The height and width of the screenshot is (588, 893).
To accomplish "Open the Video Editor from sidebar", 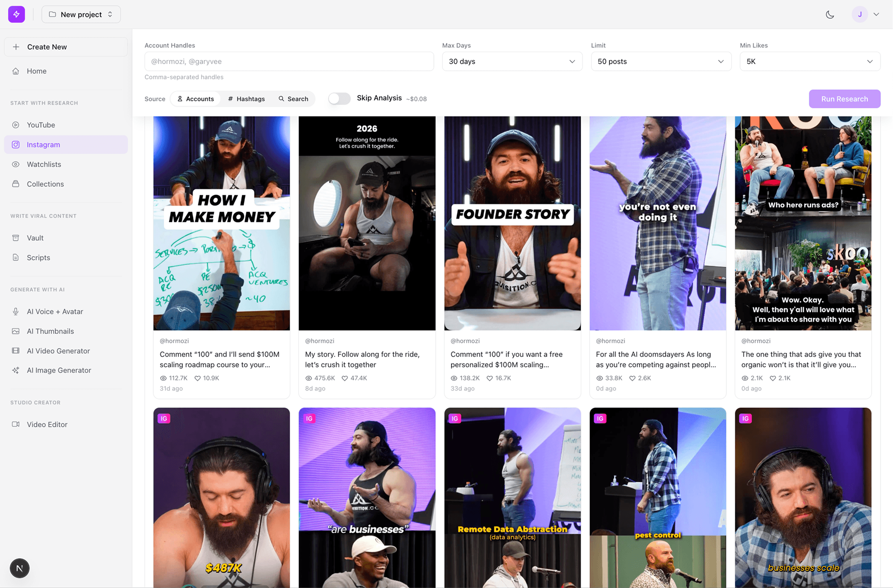I will 47,424.
